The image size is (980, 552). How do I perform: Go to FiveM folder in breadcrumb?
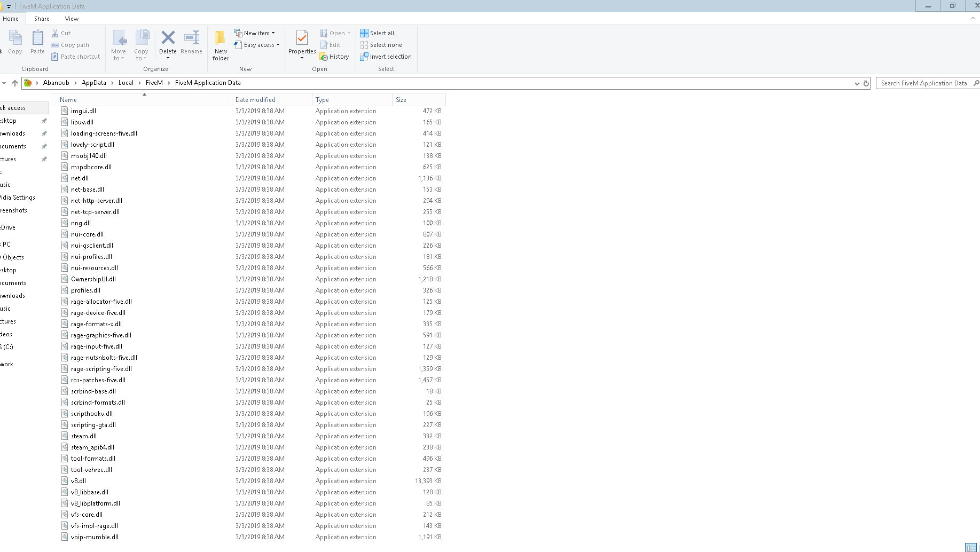154,83
